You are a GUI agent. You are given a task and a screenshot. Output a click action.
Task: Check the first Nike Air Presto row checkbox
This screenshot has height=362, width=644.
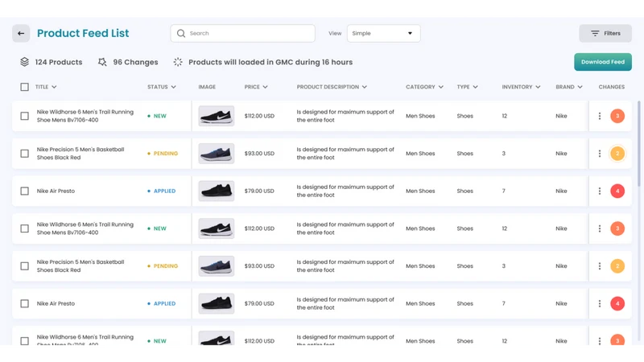coord(25,191)
